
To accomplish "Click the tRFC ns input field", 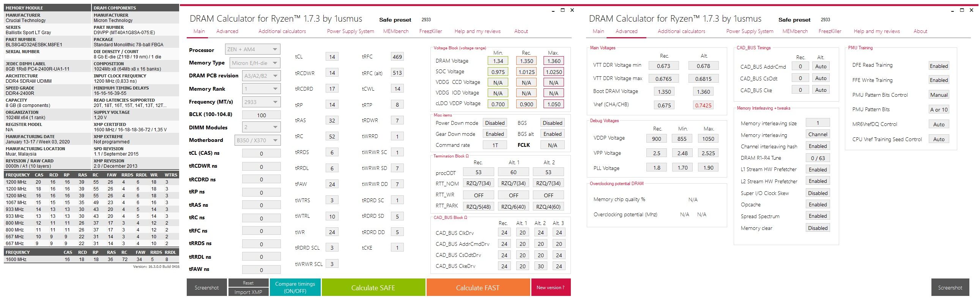I will click(x=261, y=231).
